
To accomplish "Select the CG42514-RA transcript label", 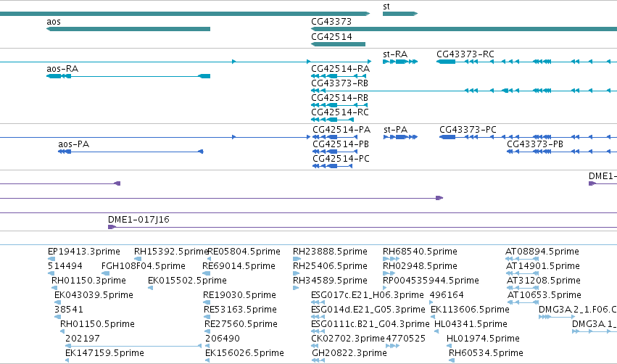I will point(340,69).
